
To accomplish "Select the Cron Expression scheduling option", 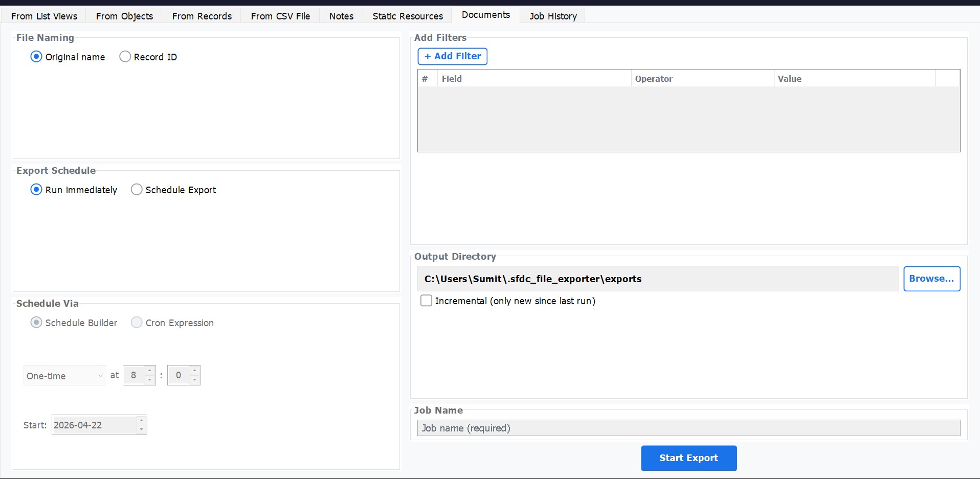I will pyautogui.click(x=136, y=323).
